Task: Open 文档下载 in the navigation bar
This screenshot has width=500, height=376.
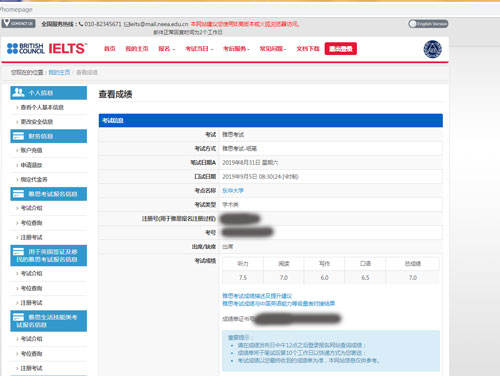Action: pyautogui.click(x=308, y=49)
